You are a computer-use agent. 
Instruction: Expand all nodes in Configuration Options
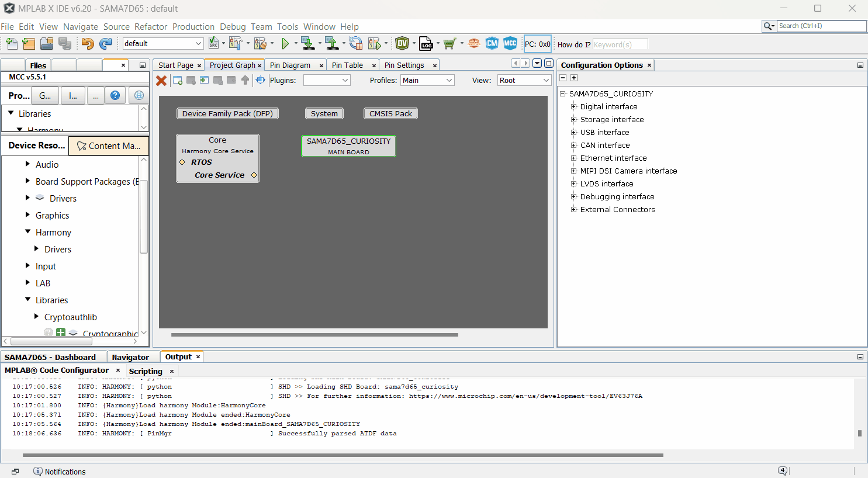coord(574,78)
